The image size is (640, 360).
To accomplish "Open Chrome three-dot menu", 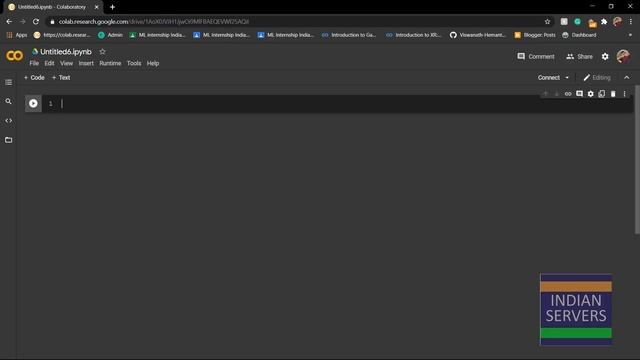I will click(x=631, y=22).
